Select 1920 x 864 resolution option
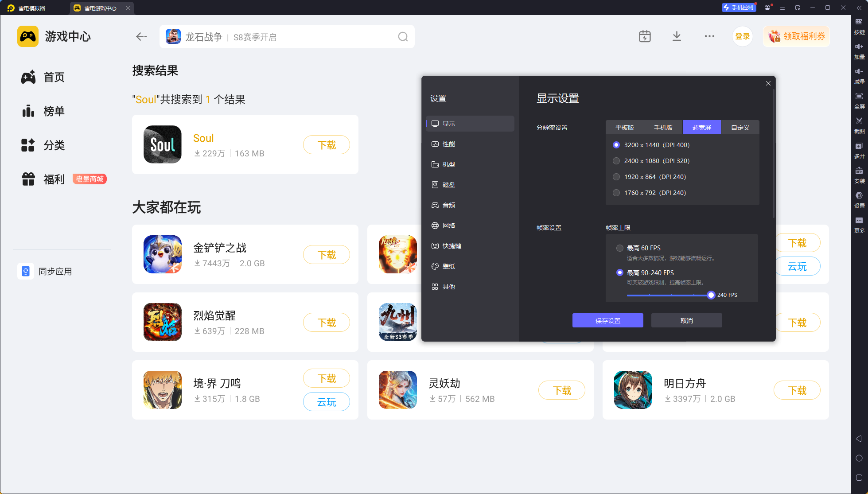This screenshot has width=868, height=494. [616, 177]
